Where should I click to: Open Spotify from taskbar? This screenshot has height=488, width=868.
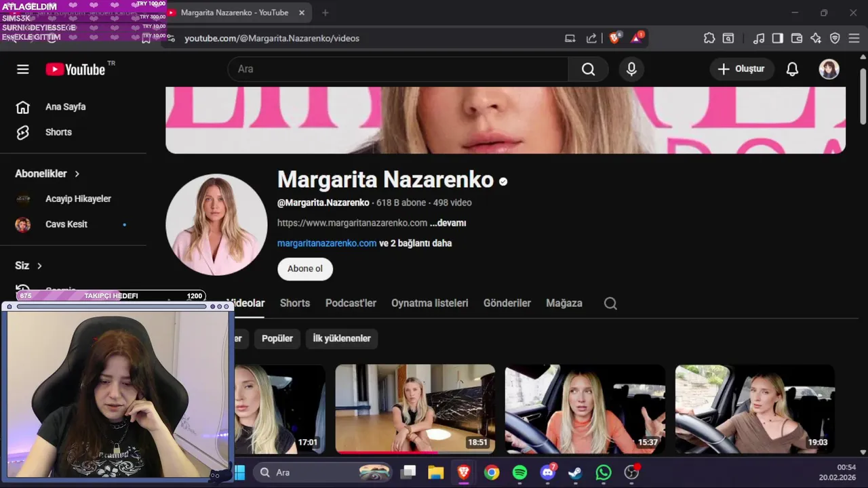click(x=520, y=472)
